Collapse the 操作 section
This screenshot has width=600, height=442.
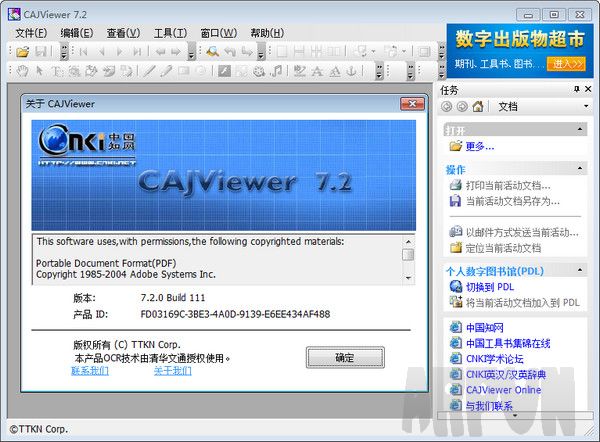(x=580, y=168)
